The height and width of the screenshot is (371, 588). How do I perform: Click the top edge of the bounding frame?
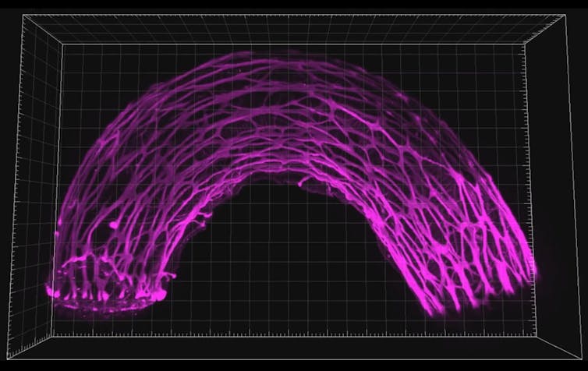(296, 16)
